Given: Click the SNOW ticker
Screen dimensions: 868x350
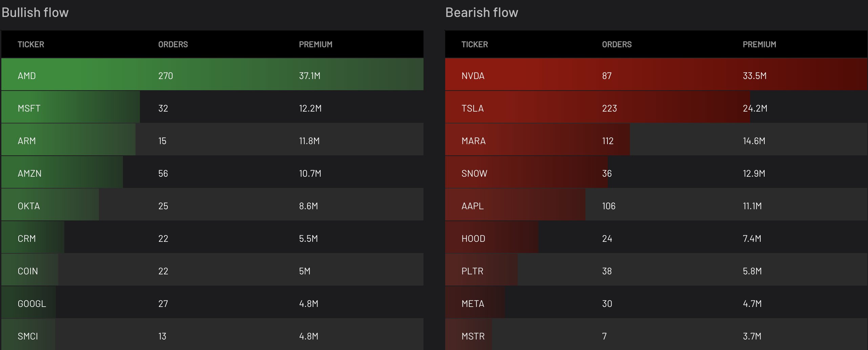Looking at the screenshot, I should click(x=474, y=173).
